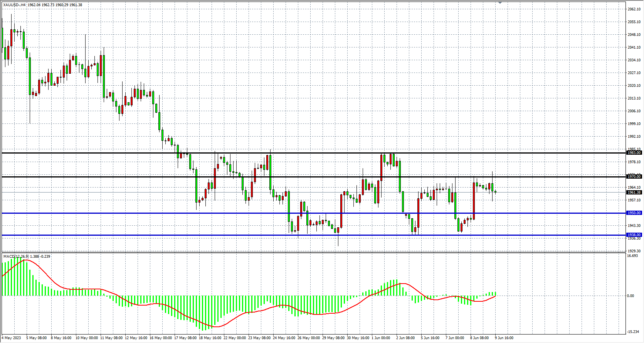
Task: Click the -15.234 MACD scale minimum value
Action: [x=633, y=332]
